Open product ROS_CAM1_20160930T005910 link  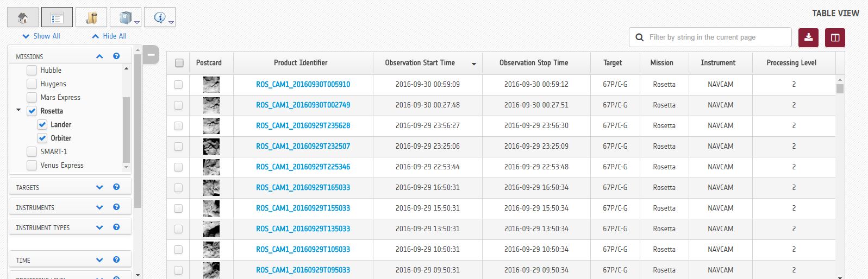tap(303, 85)
